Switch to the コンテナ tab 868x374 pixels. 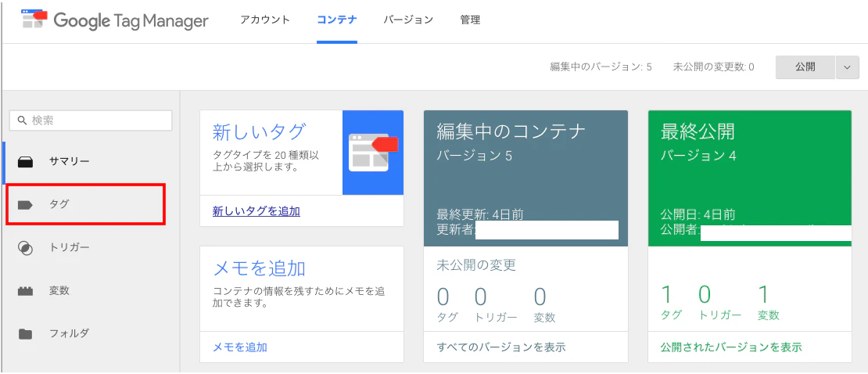(x=336, y=20)
